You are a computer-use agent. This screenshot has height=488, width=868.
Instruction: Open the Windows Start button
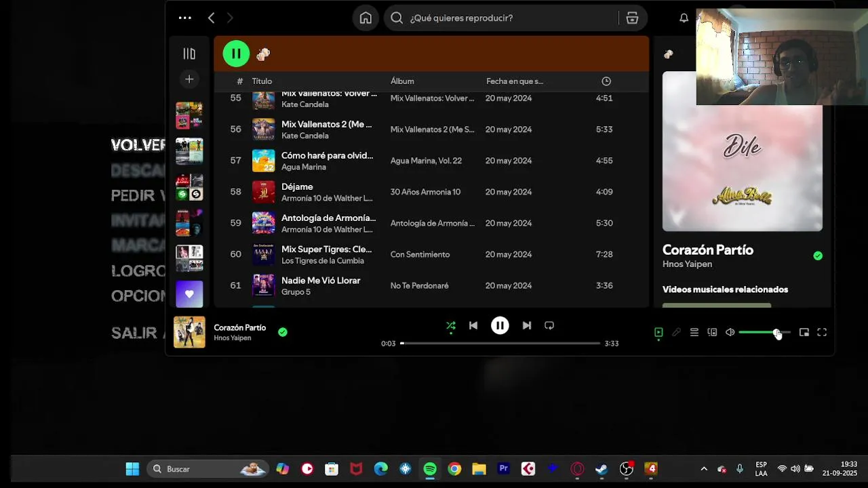point(132,469)
